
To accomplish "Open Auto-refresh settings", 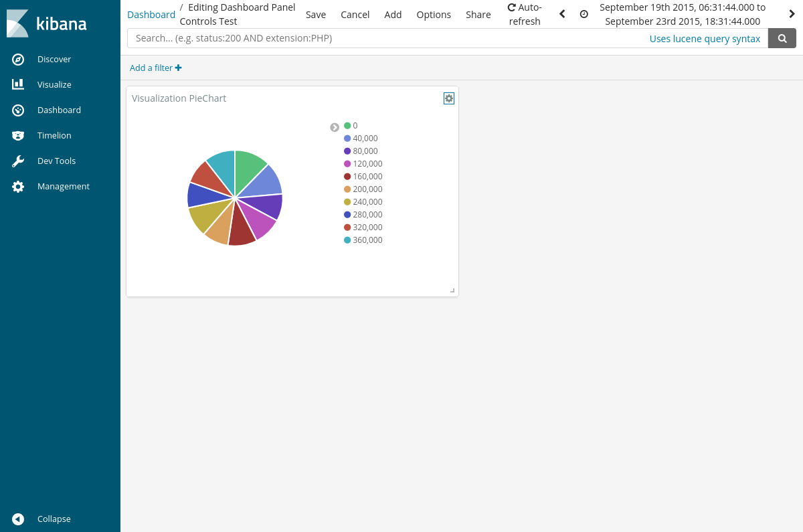I will tap(525, 15).
